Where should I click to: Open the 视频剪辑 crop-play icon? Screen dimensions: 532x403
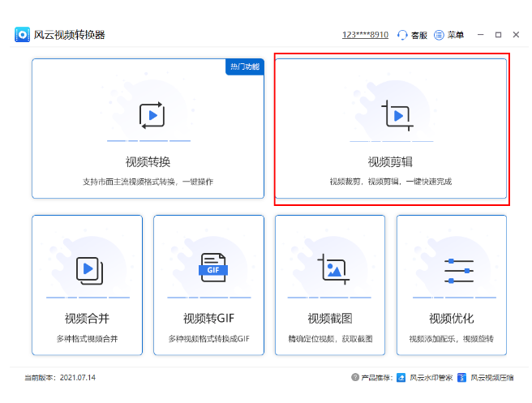tap(397, 115)
